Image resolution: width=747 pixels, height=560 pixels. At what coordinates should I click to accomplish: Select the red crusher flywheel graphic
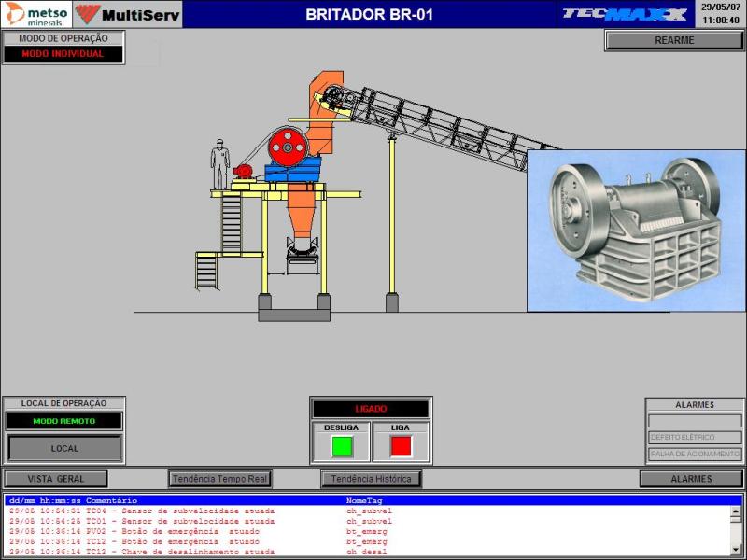[288, 147]
